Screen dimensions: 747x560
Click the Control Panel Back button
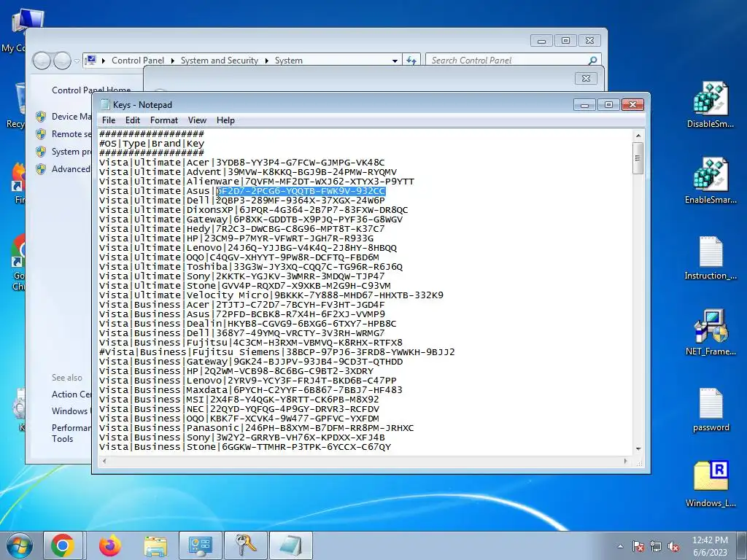42,61
